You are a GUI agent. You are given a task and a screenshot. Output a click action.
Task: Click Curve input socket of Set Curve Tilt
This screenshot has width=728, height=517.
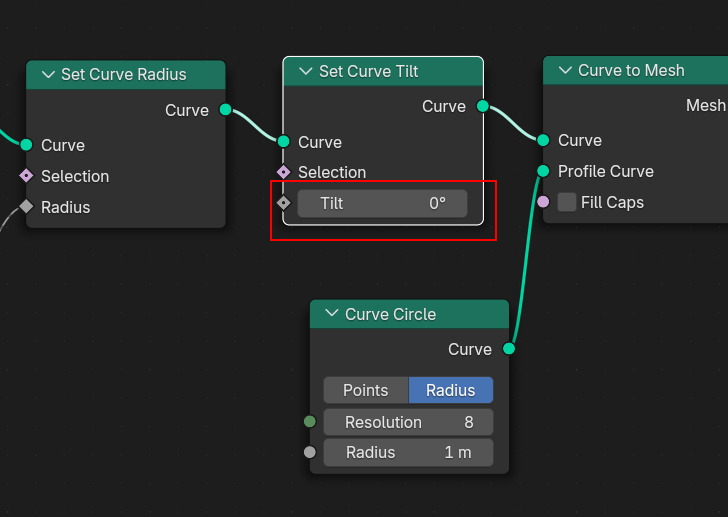pos(284,142)
